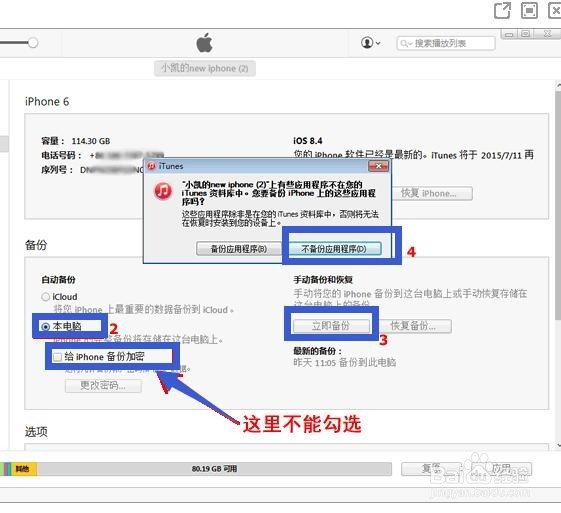Click the share/export icon at top right
561x513 pixels.
pos(502,10)
